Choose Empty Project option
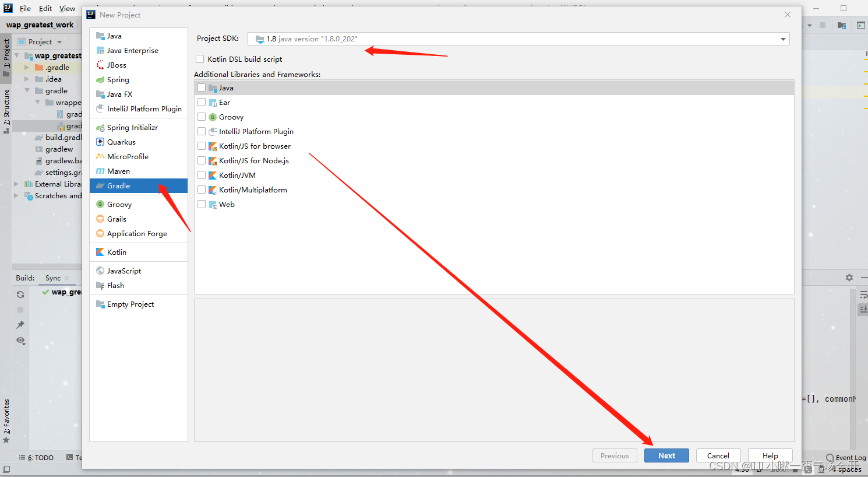Viewport: 868px width, 477px height. [x=139, y=304]
